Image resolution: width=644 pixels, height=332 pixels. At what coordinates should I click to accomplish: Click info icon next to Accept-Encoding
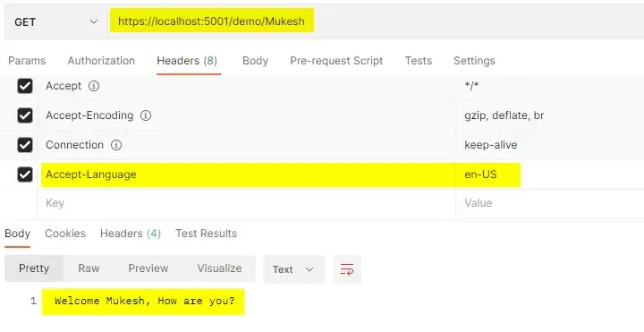point(146,115)
